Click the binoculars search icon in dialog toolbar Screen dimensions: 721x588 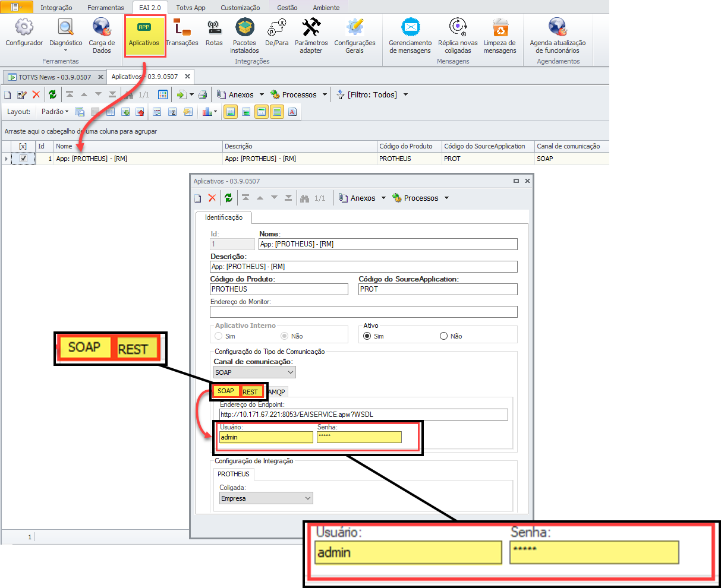click(x=304, y=198)
